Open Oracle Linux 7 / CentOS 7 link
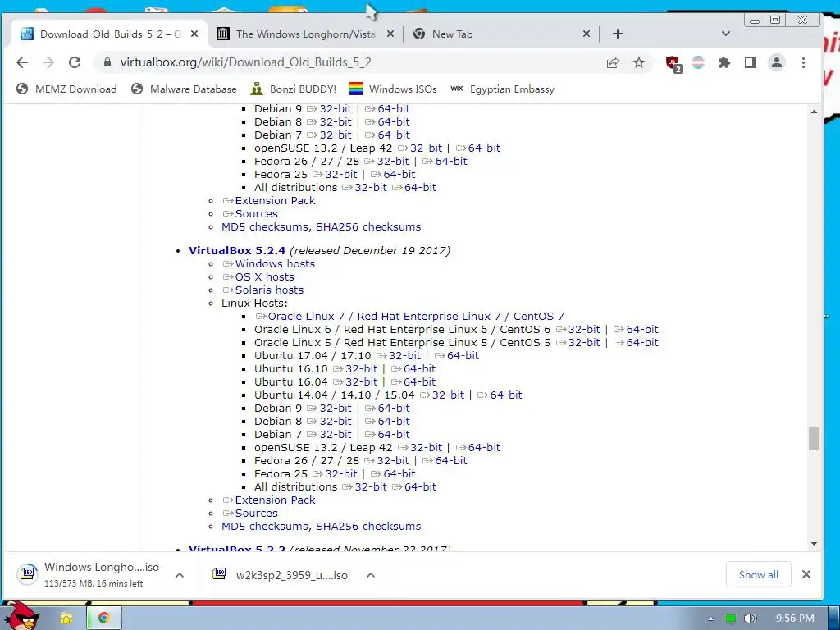 click(x=416, y=316)
